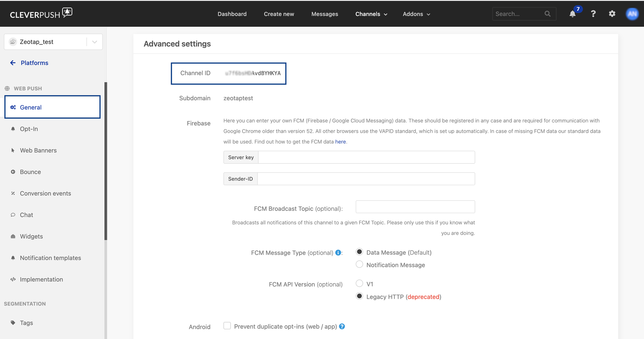Click the 'here' FCM data link
The height and width of the screenshot is (339, 644).
point(340,142)
